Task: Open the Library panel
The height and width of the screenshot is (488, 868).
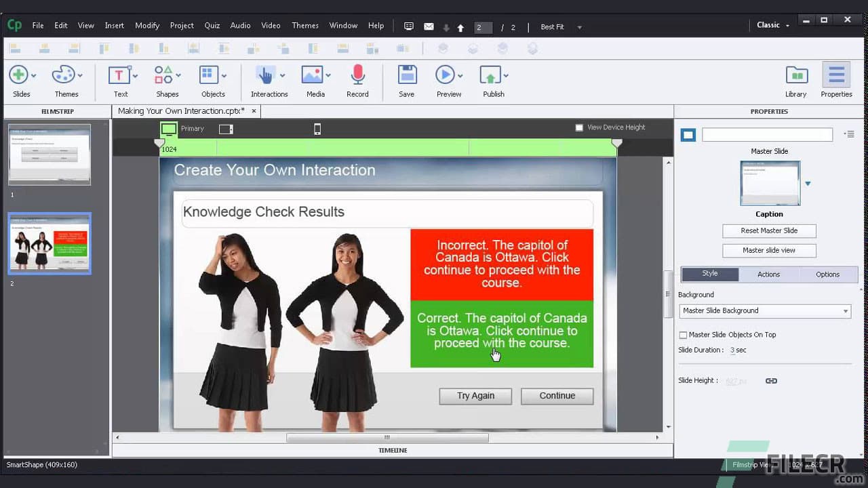Action: pyautogui.click(x=796, y=77)
